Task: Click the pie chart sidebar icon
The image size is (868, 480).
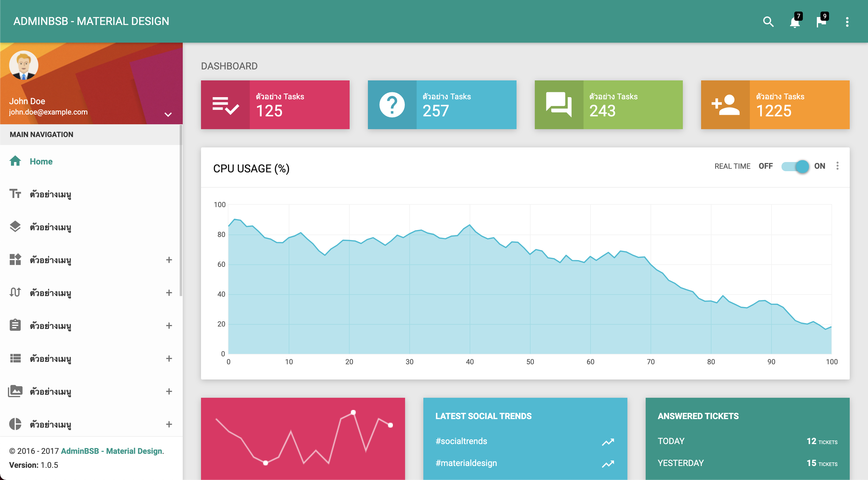Action: [x=15, y=424]
